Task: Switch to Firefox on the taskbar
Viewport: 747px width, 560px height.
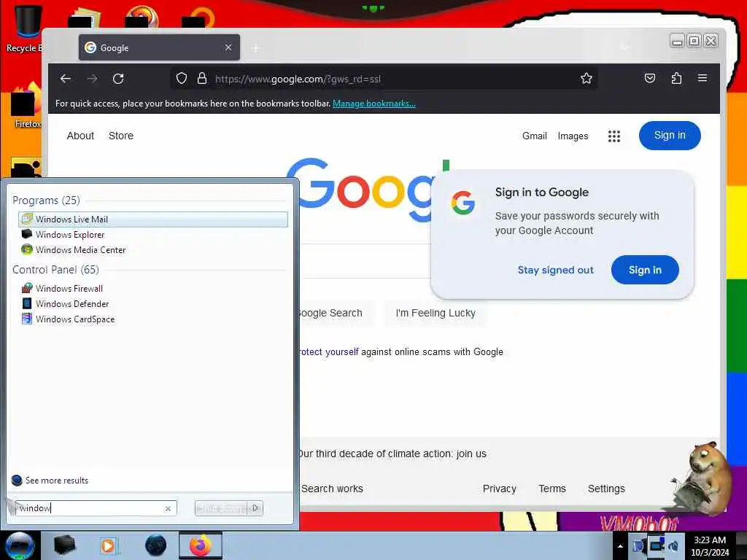Action: click(x=201, y=545)
